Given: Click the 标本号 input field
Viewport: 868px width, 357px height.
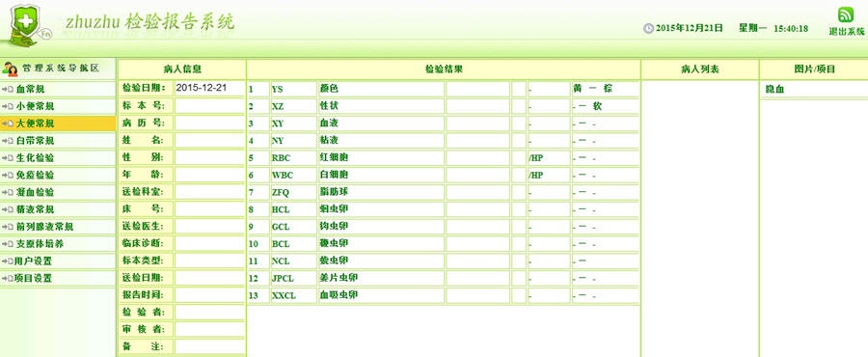Looking at the screenshot, I should tap(210, 106).
